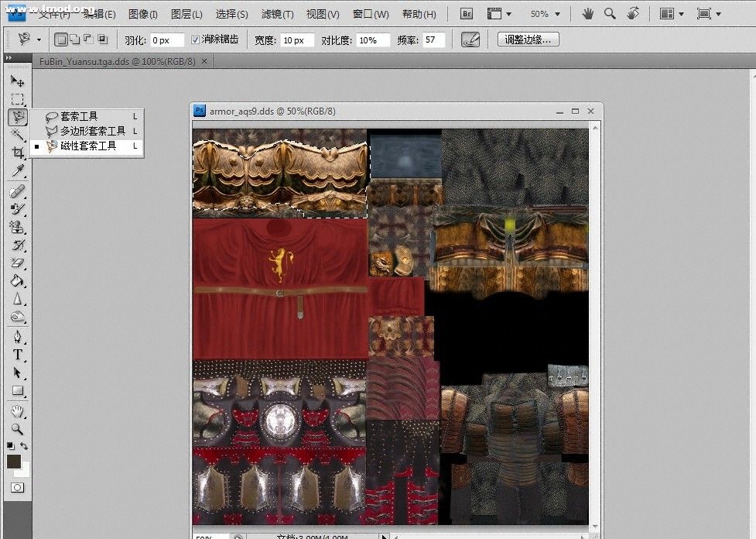Image resolution: width=756 pixels, height=539 pixels.
Task: Click the Rotate View tool icon
Action: pos(633,14)
